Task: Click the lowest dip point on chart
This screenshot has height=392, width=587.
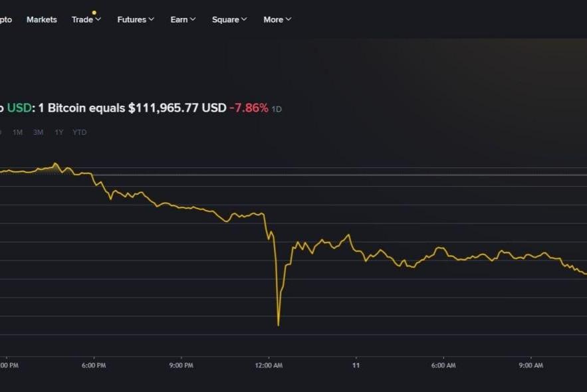Action: click(x=278, y=325)
